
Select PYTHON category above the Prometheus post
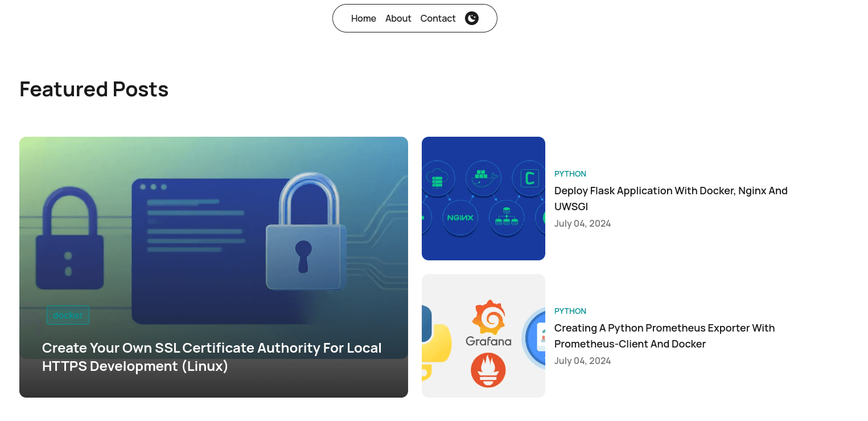tap(570, 311)
